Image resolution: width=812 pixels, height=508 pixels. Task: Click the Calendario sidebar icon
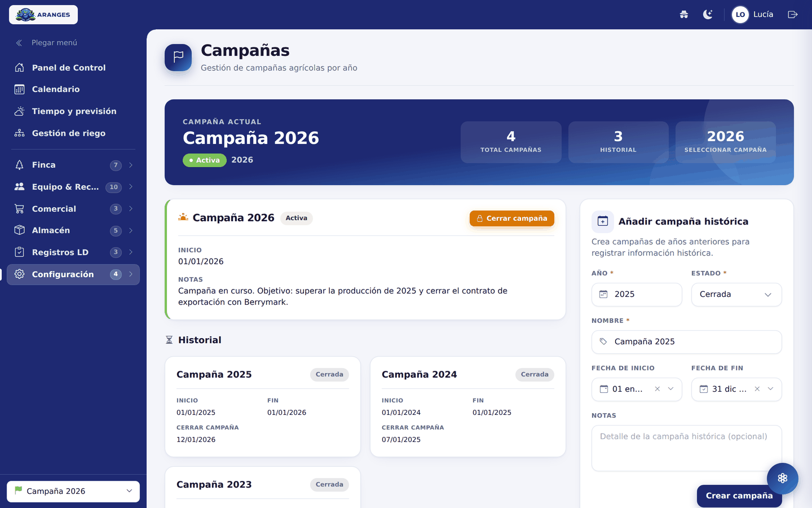click(x=20, y=89)
